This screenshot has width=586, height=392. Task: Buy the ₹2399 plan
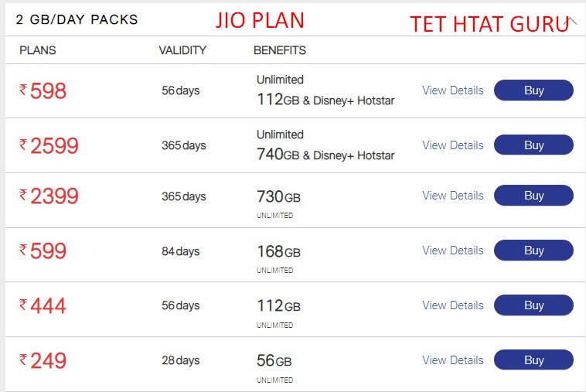[533, 195]
